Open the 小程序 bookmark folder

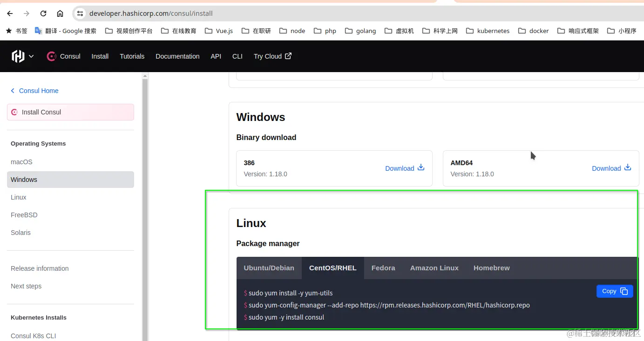(x=622, y=31)
